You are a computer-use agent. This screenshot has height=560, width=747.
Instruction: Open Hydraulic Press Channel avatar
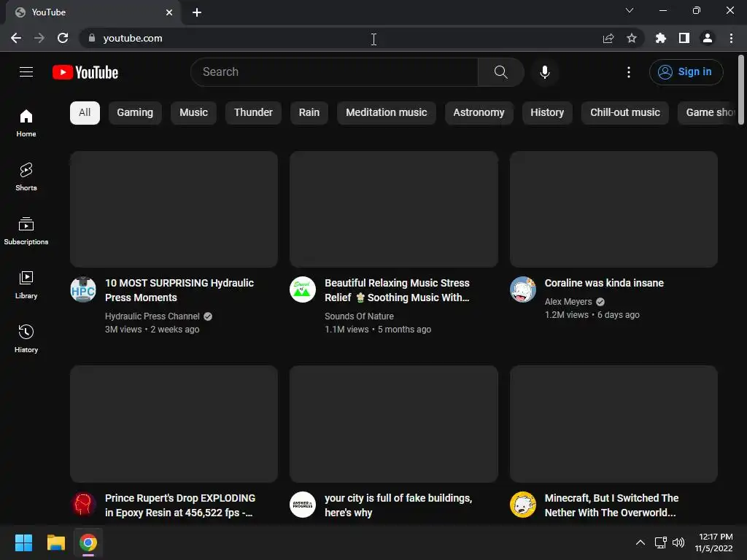[83, 289]
